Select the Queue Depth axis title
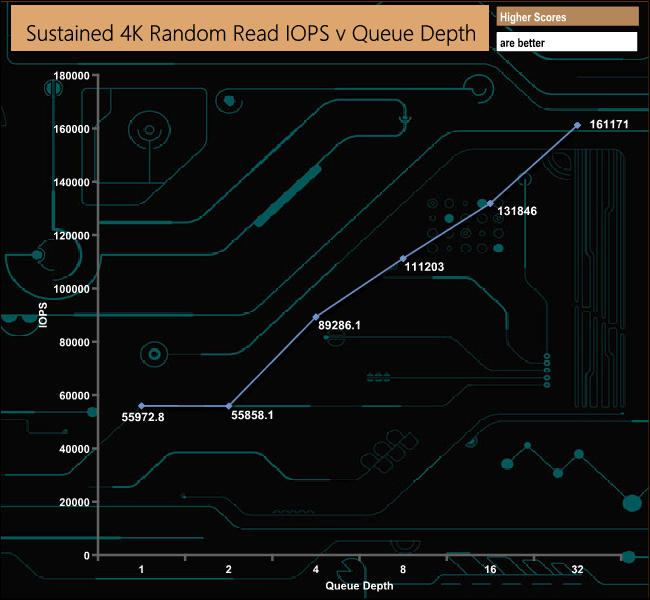 point(359,586)
